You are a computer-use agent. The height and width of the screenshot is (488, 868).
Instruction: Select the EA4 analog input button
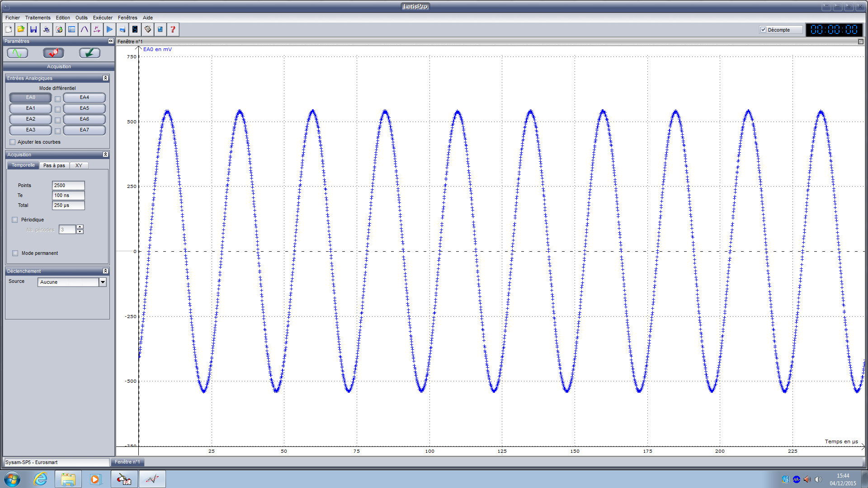coord(84,98)
